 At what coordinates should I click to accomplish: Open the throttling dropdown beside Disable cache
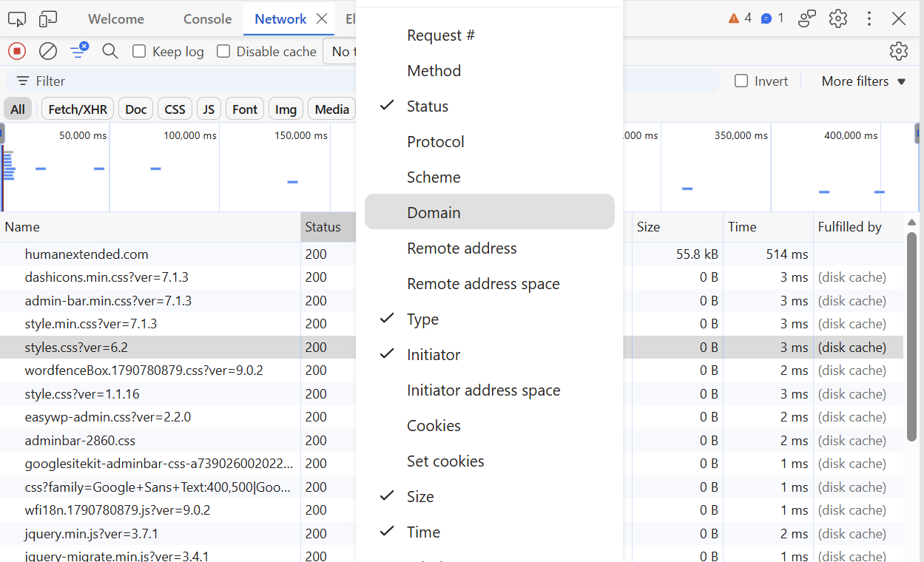[x=340, y=51]
